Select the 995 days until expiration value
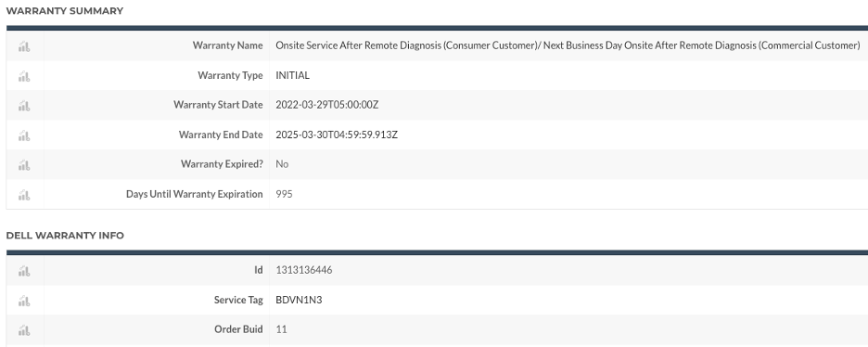 pyautogui.click(x=284, y=194)
